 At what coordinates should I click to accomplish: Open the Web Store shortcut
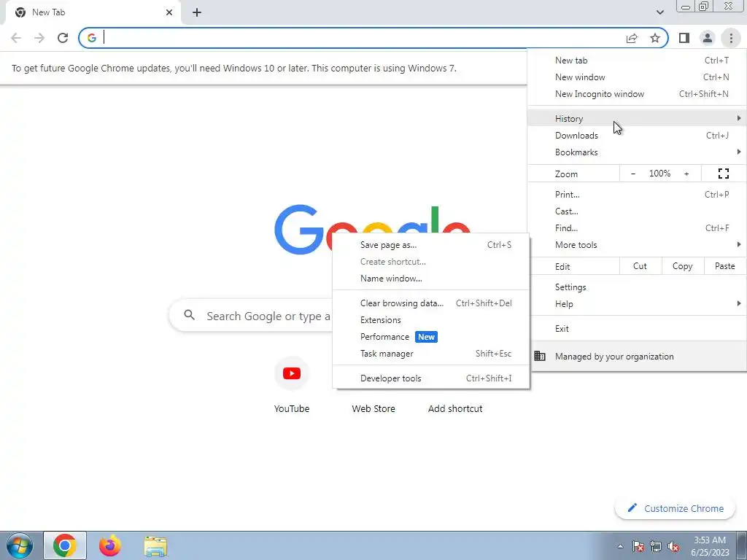click(373, 409)
